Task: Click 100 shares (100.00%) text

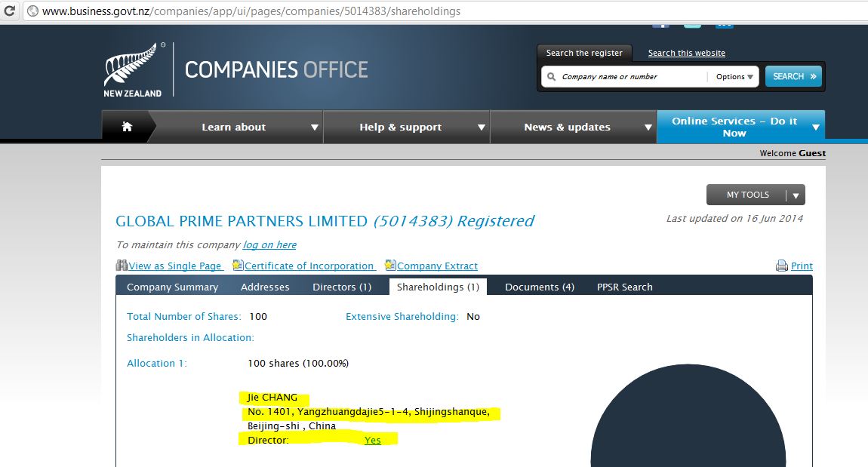Action: [298, 363]
